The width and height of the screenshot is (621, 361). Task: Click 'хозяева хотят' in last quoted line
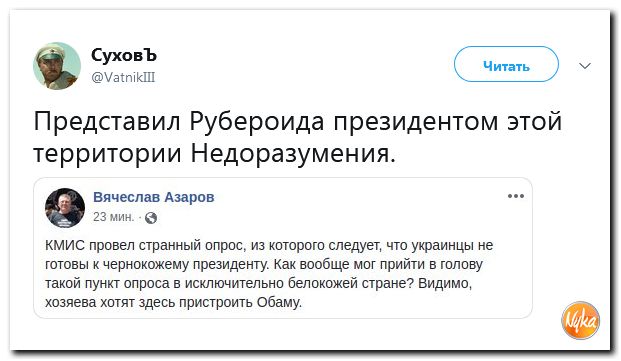point(90,303)
